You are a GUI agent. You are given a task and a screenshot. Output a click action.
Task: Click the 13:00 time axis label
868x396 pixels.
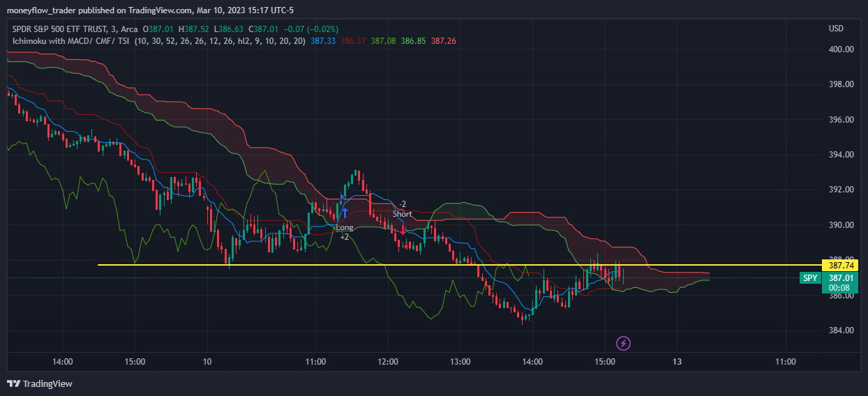click(x=460, y=362)
